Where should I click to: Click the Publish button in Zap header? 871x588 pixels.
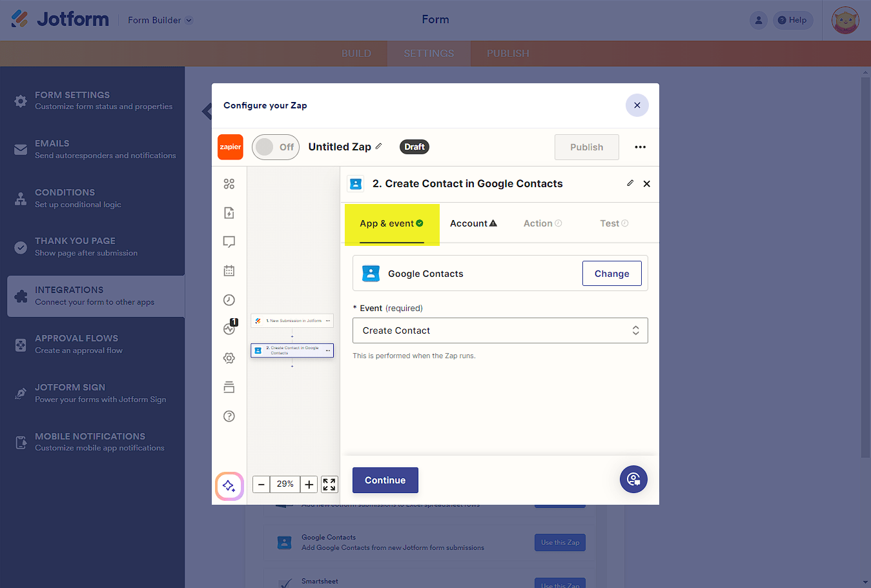tap(587, 147)
